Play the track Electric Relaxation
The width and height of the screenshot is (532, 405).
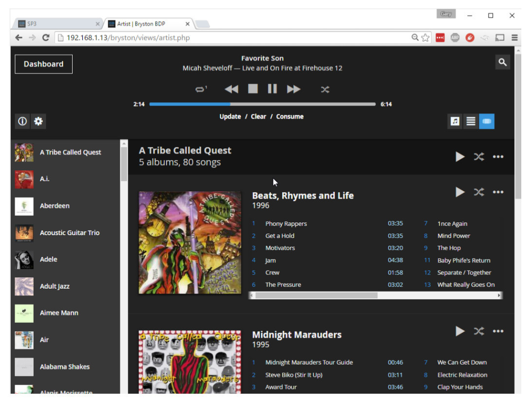[463, 375]
